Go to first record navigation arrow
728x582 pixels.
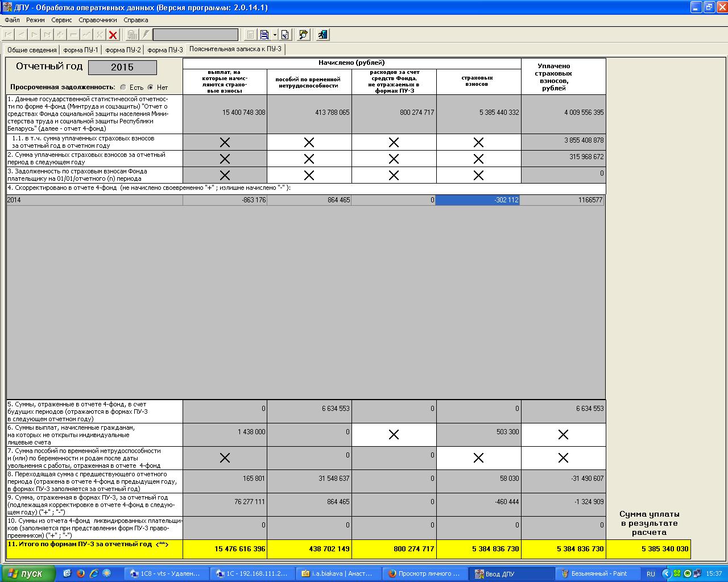(x=9, y=35)
